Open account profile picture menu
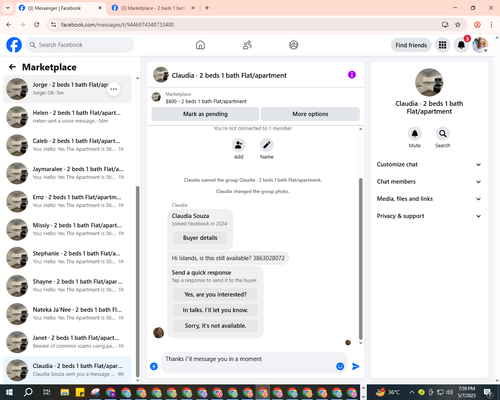 [x=480, y=45]
